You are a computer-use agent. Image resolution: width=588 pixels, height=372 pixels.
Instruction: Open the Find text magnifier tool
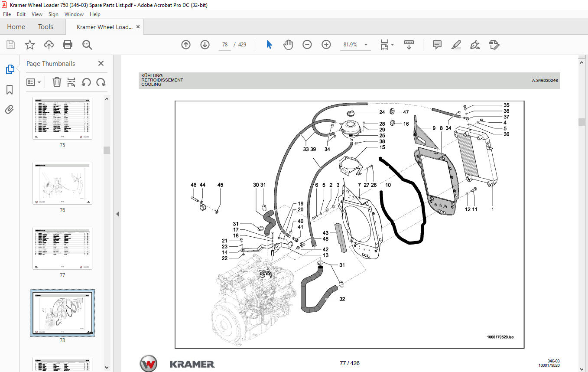click(87, 45)
